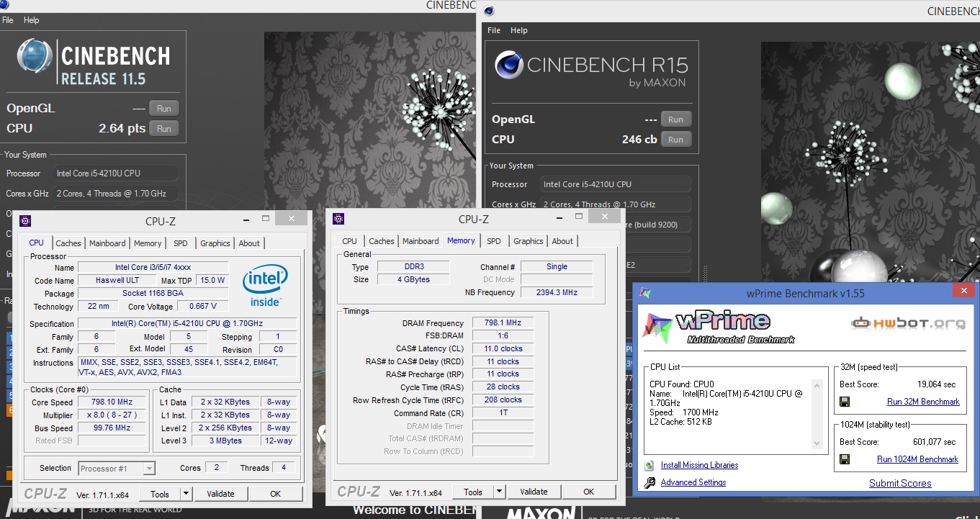The width and height of the screenshot is (980, 519).
Task: Expand the Tools arrow in CPU-Z's Memory tab window
Action: tap(499, 492)
